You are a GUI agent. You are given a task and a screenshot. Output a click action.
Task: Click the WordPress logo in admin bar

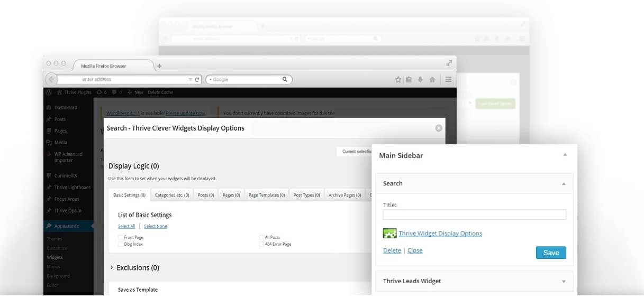pyautogui.click(x=49, y=92)
